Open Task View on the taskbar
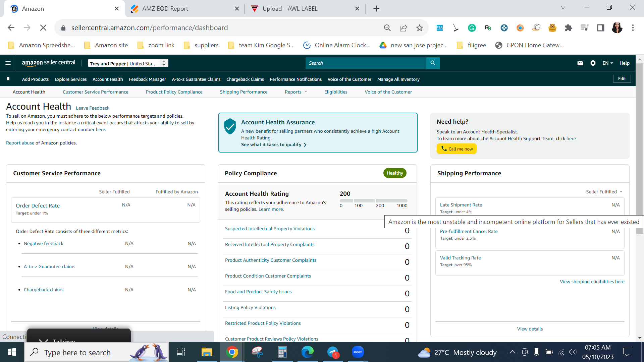644x362 pixels. coord(181,352)
